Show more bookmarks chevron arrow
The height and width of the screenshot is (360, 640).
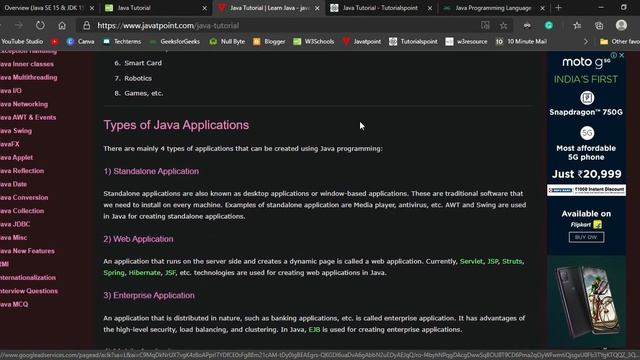[x=586, y=42]
